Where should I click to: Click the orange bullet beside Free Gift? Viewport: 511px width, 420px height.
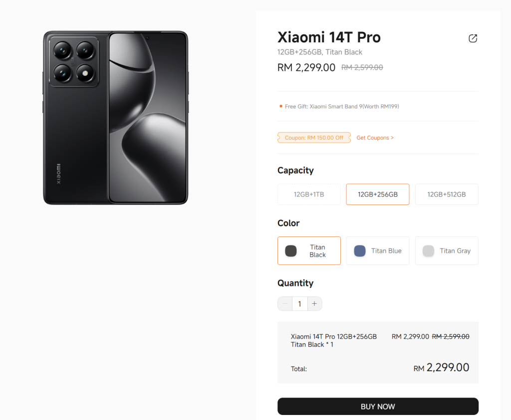click(281, 106)
